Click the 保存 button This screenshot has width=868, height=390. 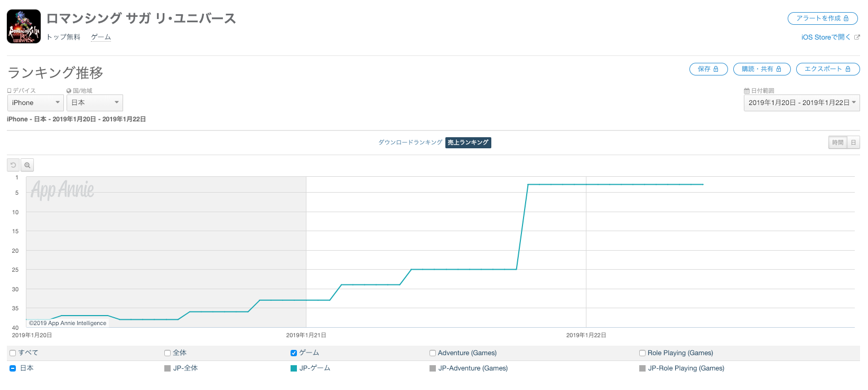pyautogui.click(x=708, y=69)
